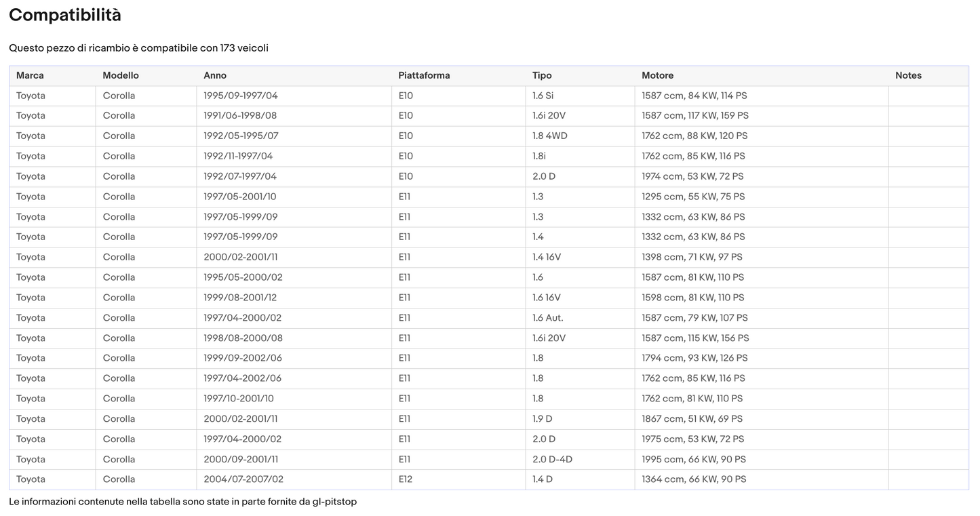Click the Motore column header
The height and width of the screenshot is (516, 980).
[x=658, y=75]
